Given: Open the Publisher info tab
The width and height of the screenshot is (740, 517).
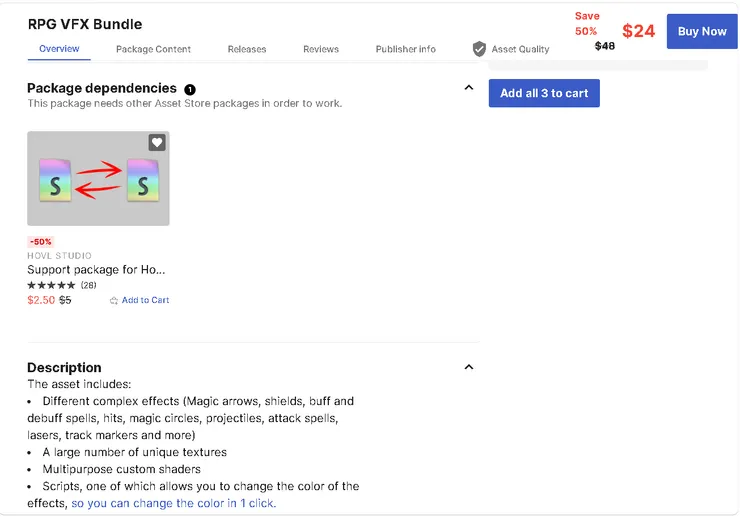Looking at the screenshot, I should [x=405, y=49].
